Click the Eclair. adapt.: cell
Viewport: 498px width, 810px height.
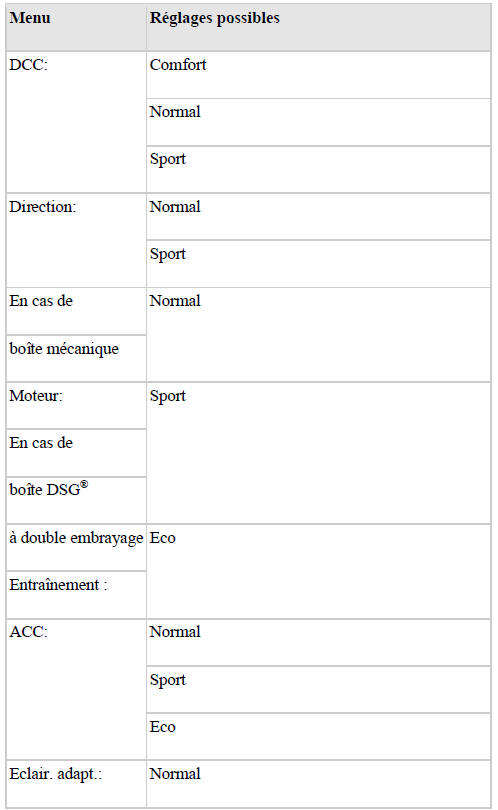(76, 784)
